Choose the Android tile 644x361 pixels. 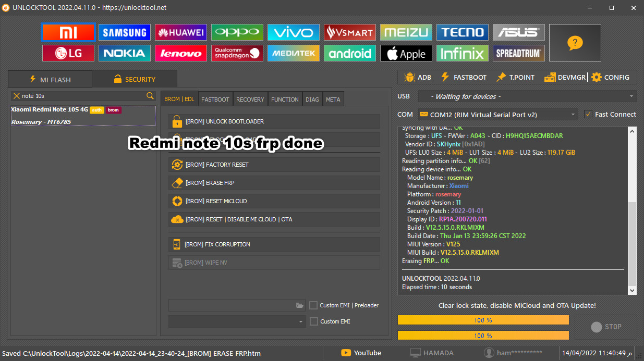(x=349, y=53)
